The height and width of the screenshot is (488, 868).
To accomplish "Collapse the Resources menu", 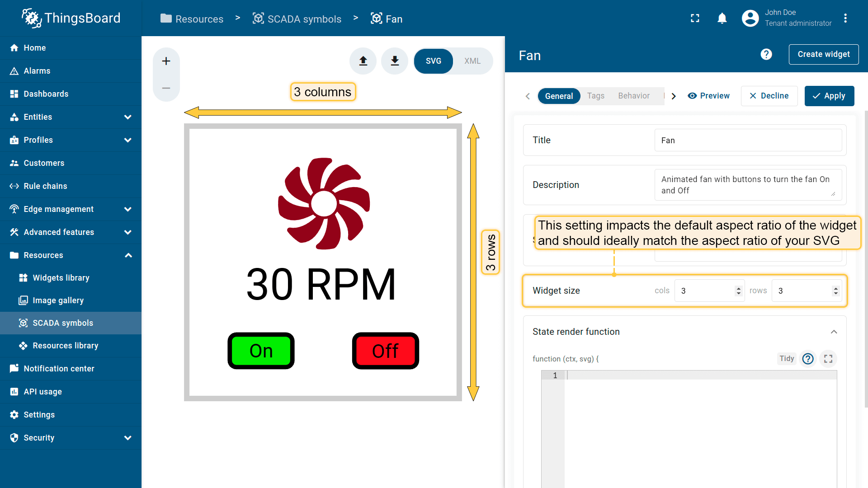I will click(128, 255).
